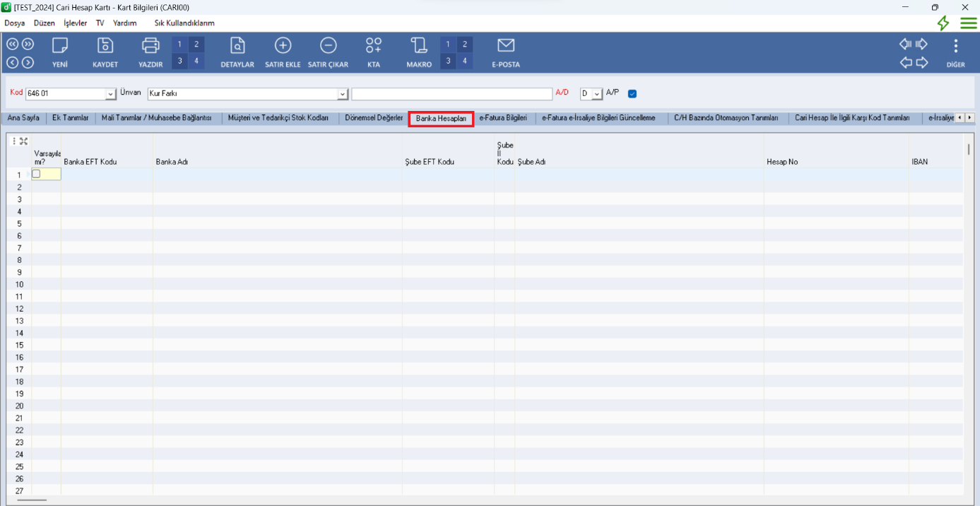Open the A/D dropdown showing D
Viewport: 980px width, 506px height.
click(597, 94)
